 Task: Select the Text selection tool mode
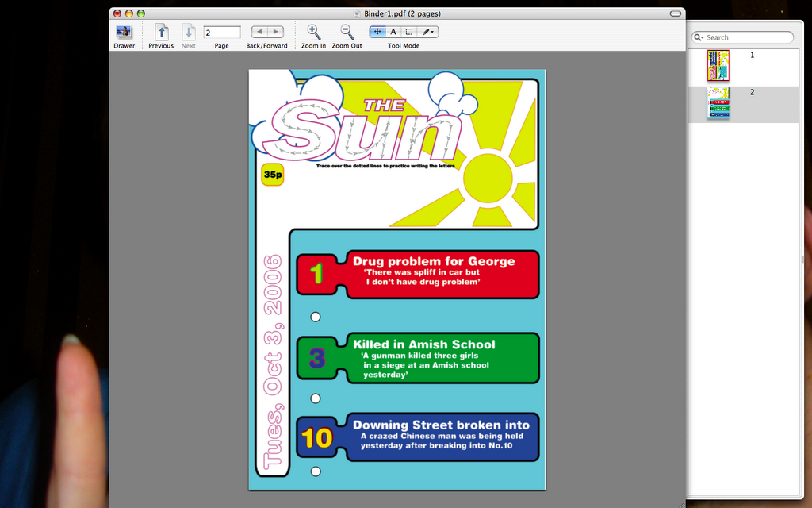(x=393, y=32)
